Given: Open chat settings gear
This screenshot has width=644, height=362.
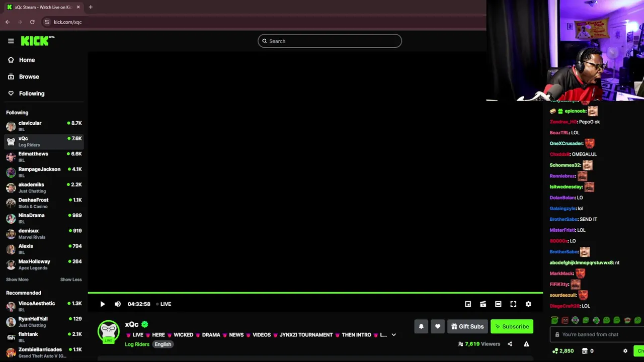Looking at the screenshot, I should tap(625, 351).
